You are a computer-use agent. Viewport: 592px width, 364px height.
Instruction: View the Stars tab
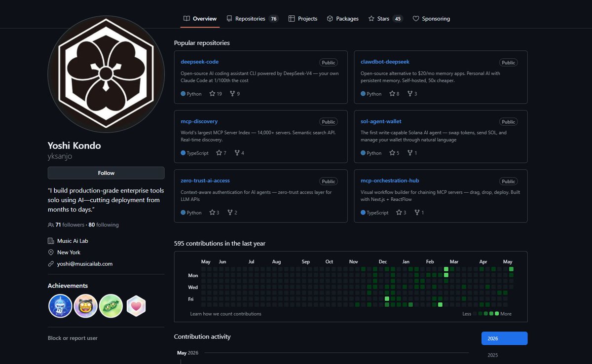pos(385,19)
